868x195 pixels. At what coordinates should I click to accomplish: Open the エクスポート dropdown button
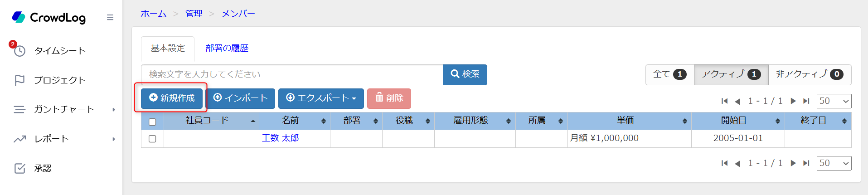pyautogui.click(x=321, y=98)
